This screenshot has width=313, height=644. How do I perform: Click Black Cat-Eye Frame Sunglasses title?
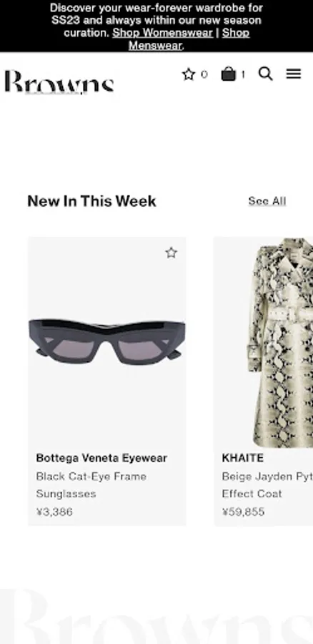(91, 485)
